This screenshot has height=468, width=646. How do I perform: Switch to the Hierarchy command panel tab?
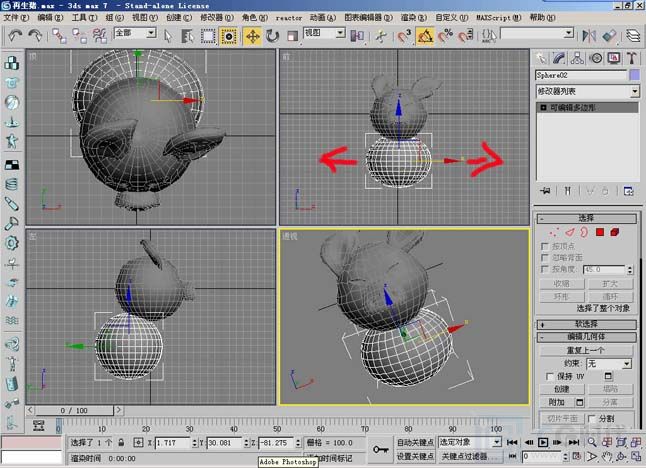(x=577, y=58)
